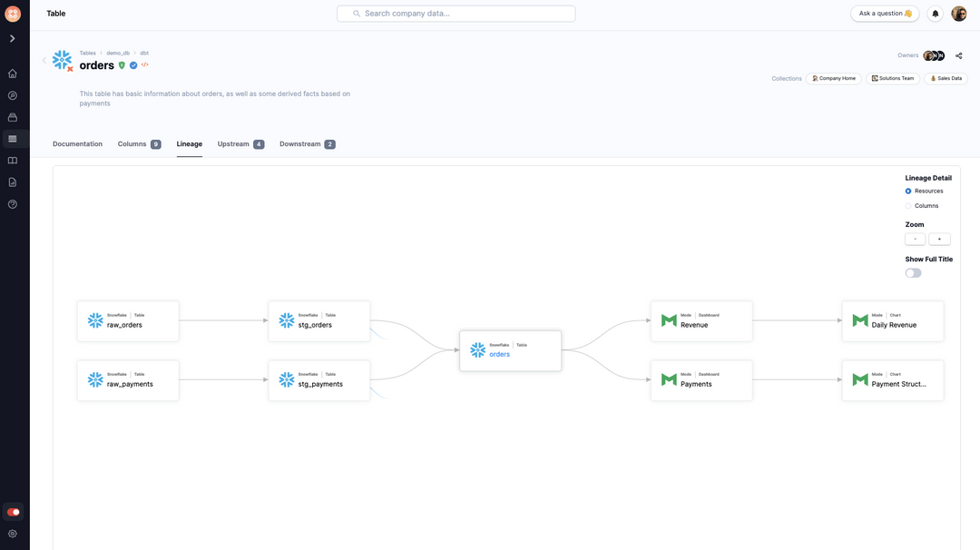Click the highlighted tables icon in sidebar

[x=13, y=138]
